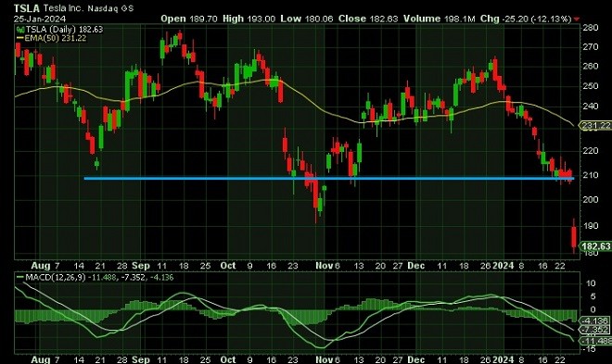The image size is (612, 364).
Task: Click the red down arrow beside Chg
Action: pyautogui.click(x=577, y=19)
